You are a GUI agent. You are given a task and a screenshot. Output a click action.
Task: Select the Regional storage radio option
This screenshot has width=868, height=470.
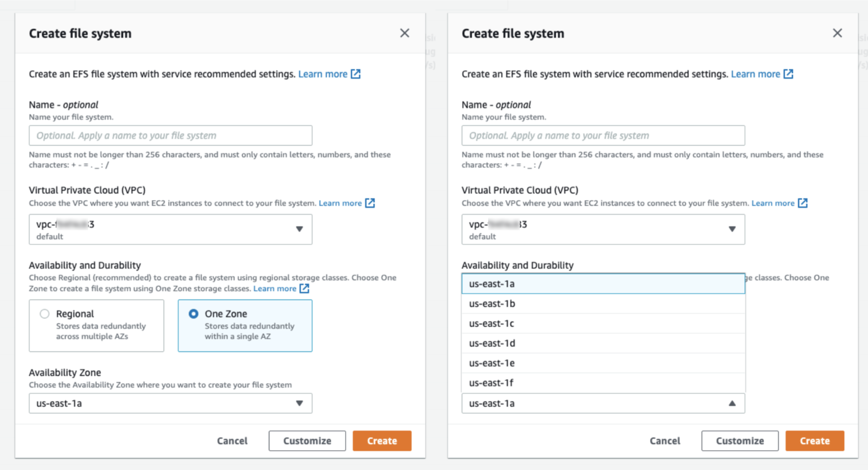(x=44, y=314)
